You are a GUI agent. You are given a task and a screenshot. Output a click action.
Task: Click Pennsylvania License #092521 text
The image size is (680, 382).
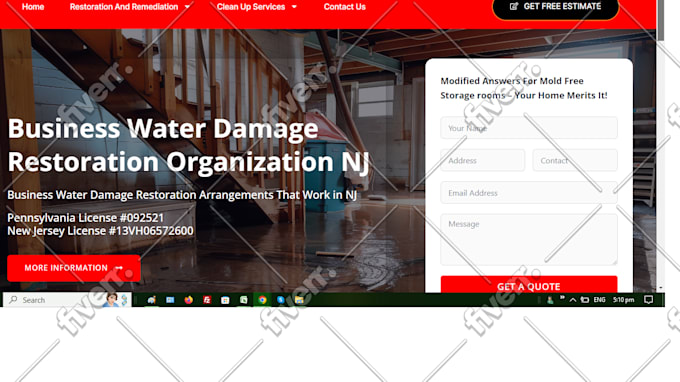coord(85,218)
